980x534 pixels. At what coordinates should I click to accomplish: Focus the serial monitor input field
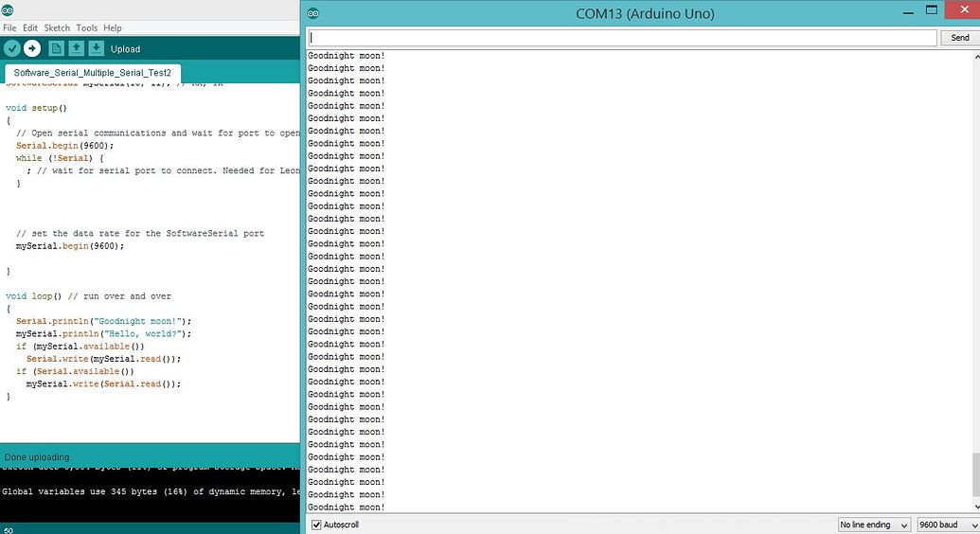coord(622,38)
